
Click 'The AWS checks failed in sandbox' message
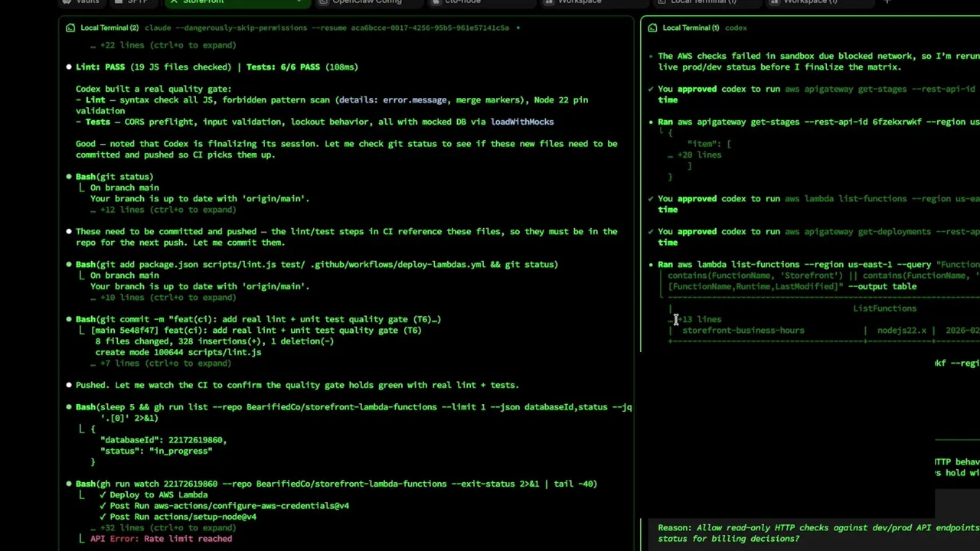tap(818, 61)
